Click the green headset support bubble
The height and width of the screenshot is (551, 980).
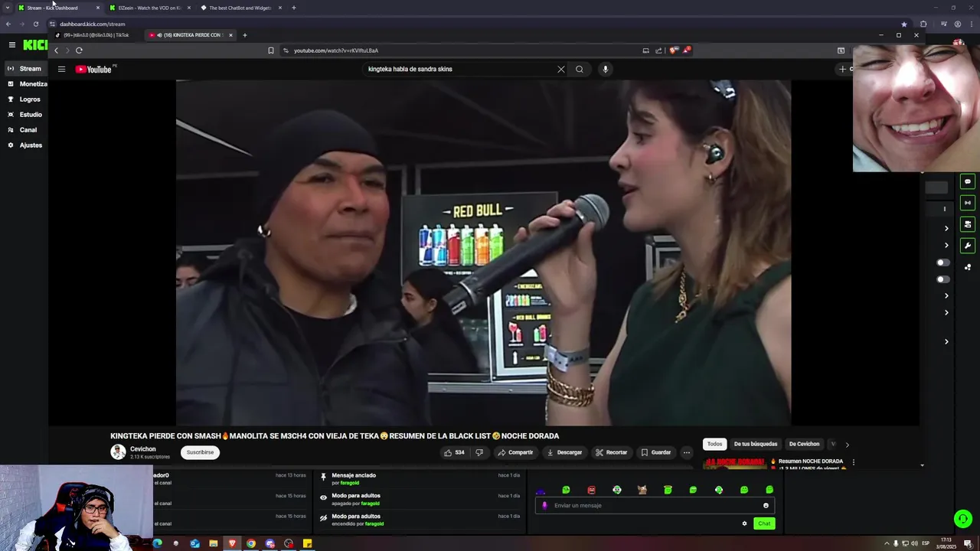(963, 519)
